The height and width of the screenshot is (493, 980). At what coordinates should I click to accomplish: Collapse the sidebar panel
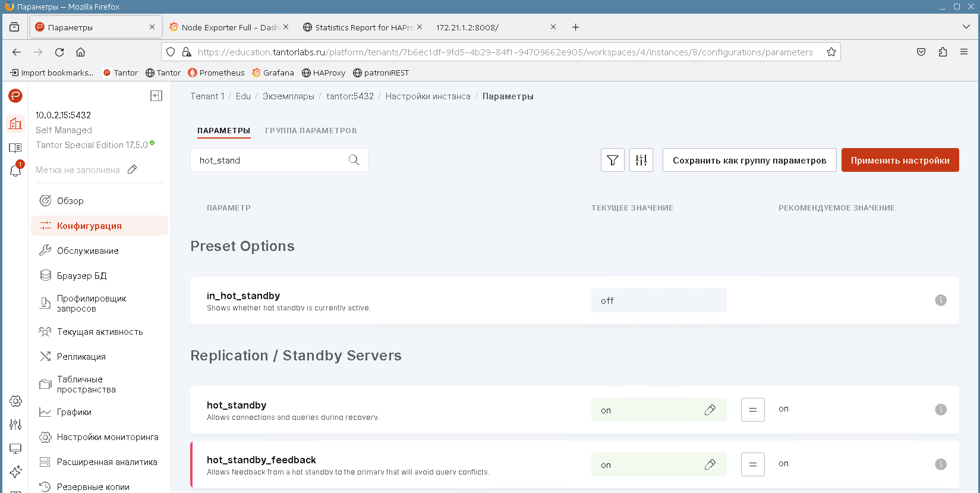tap(156, 96)
